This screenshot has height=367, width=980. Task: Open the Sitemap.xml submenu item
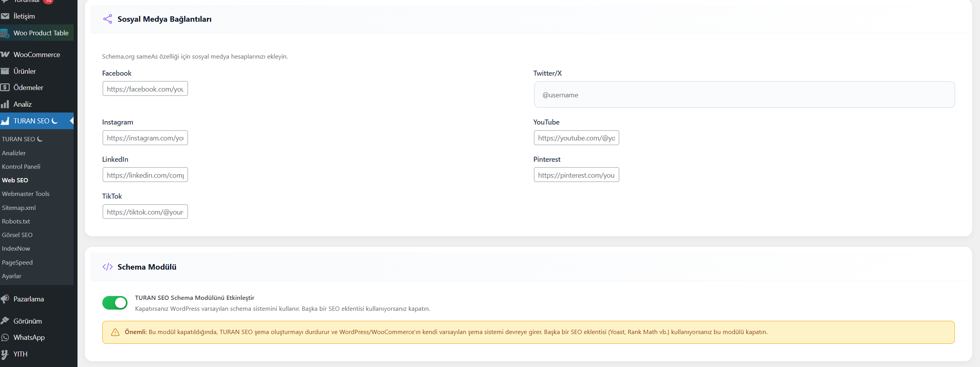coord(19,208)
